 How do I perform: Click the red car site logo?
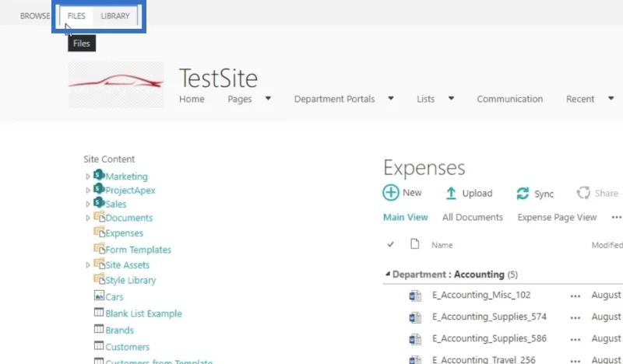[115, 85]
